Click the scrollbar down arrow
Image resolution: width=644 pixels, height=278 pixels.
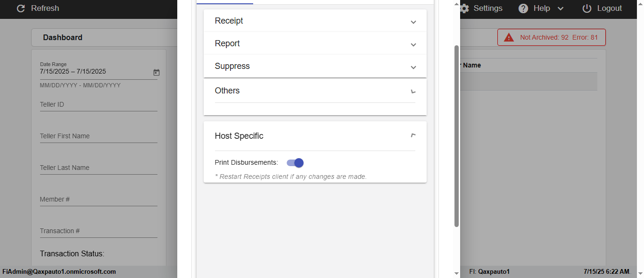pos(456,273)
